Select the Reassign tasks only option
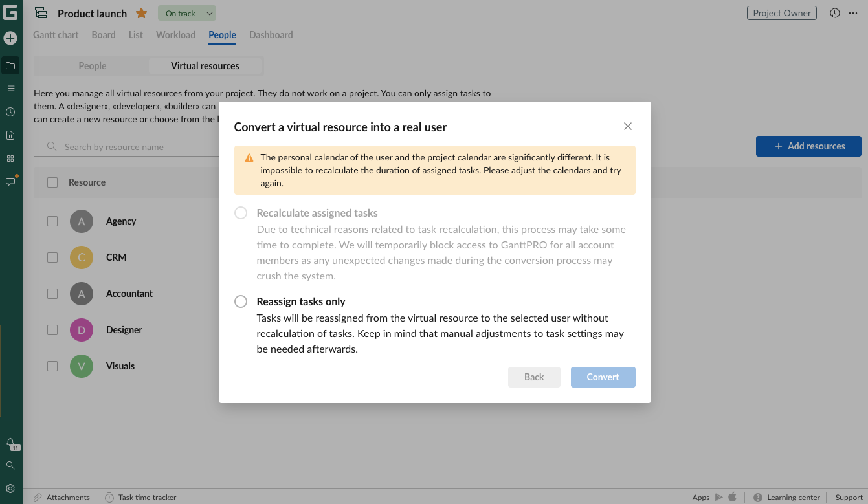 tap(241, 301)
